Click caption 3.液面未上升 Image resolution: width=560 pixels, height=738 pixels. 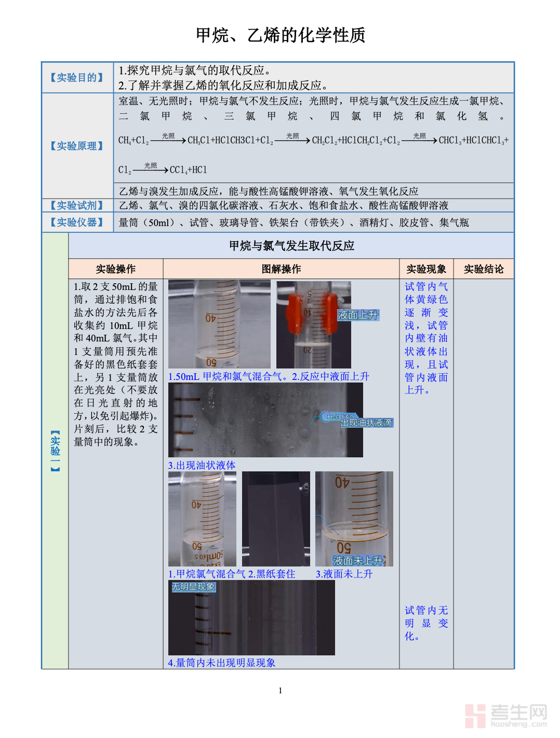tap(344, 574)
